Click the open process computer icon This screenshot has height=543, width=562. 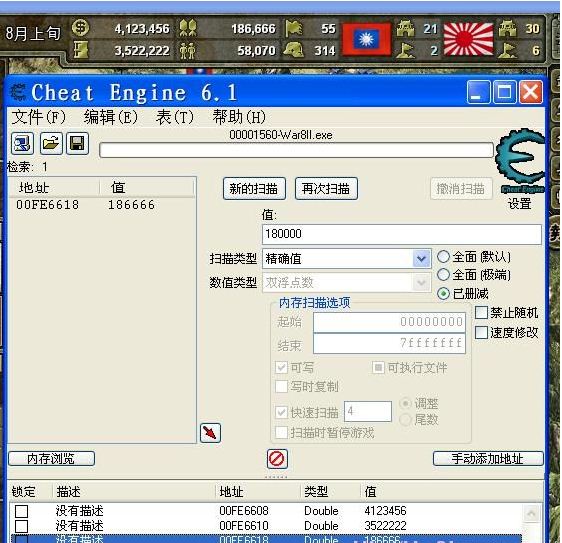pyautogui.click(x=23, y=143)
